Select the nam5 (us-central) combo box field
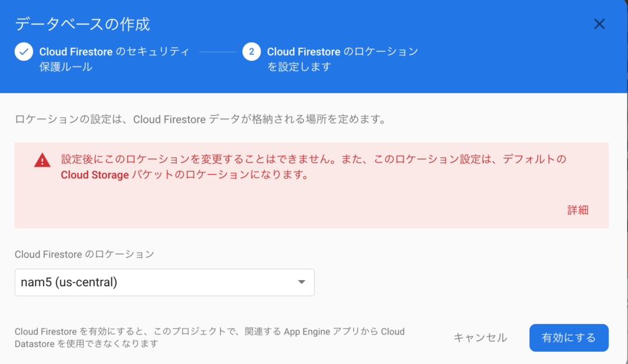Image resolution: width=628 pixels, height=364 pixels. pos(164,282)
